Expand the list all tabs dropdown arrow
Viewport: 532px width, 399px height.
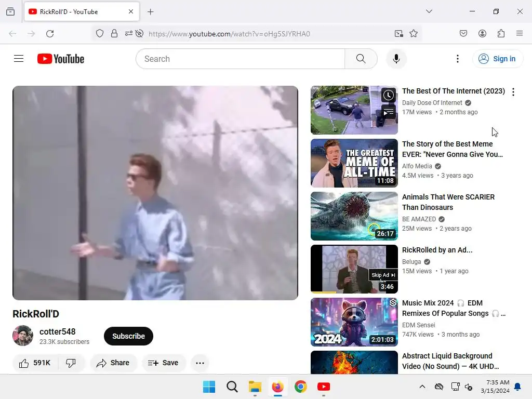[x=429, y=11]
